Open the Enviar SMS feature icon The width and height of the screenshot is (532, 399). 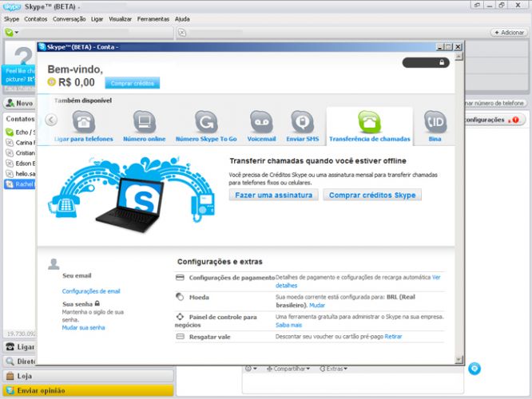(302, 122)
